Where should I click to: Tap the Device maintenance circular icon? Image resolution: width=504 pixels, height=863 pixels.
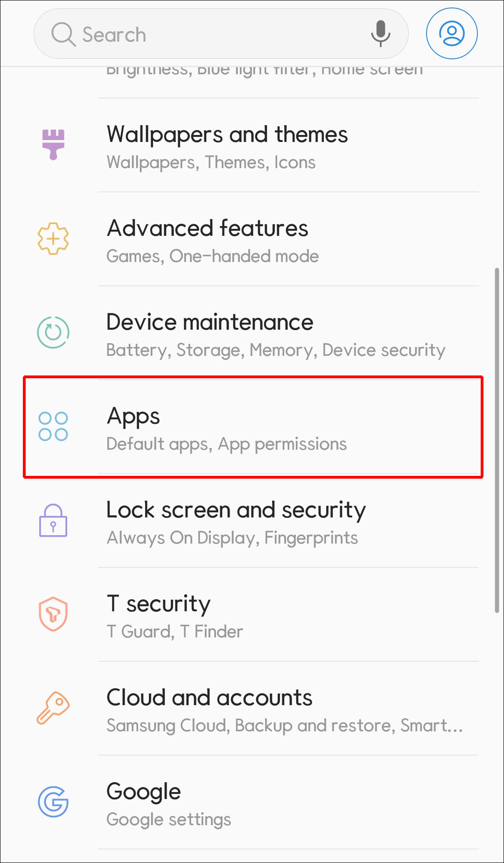coord(53,332)
